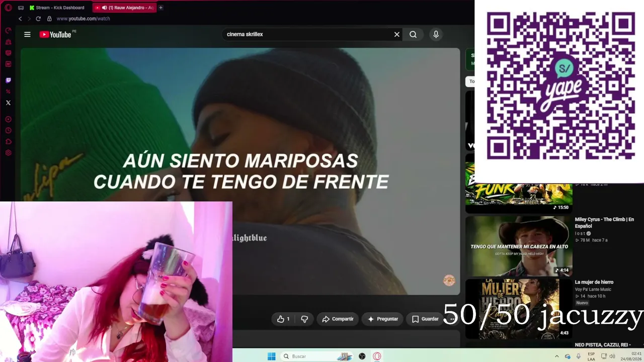Focus the address bar youtube.com/watch
The width and height of the screenshot is (644, 362).
[x=83, y=19]
